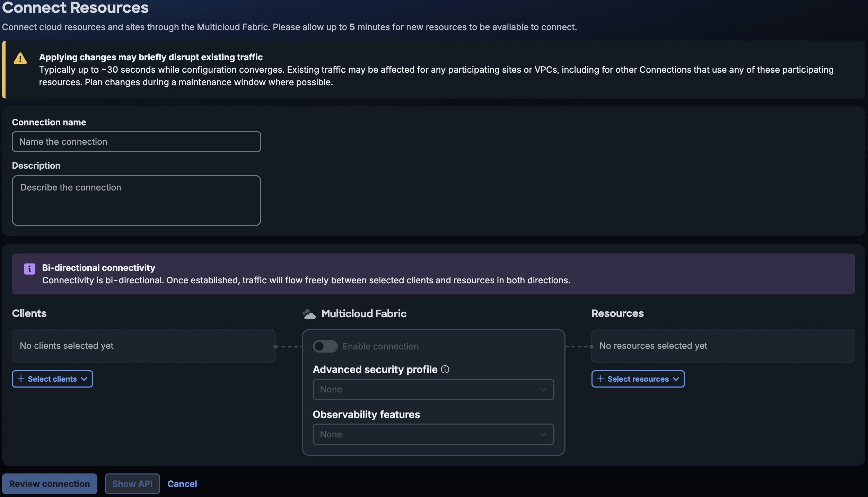Image resolution: width=868 pixels, height=497 pixels.
Task: Click the "Bi-directional connectivity" banner title
Action: pyautogui.click(x=98, y=268)
